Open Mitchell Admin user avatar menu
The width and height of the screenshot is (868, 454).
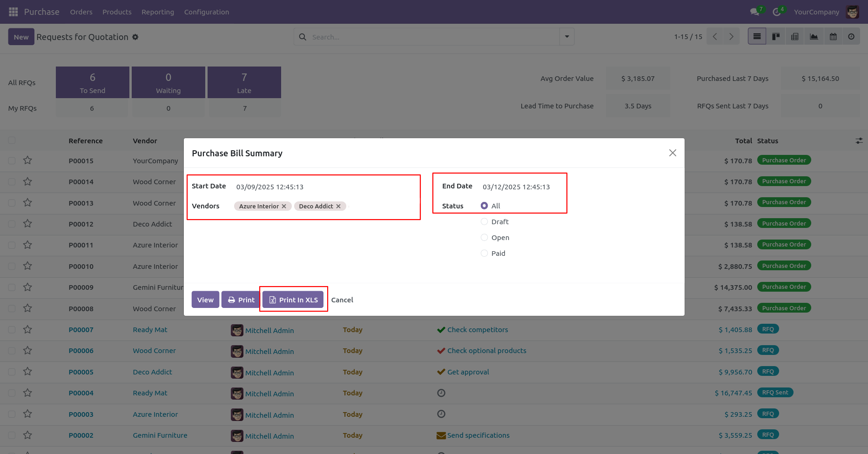tap(853, 12)
